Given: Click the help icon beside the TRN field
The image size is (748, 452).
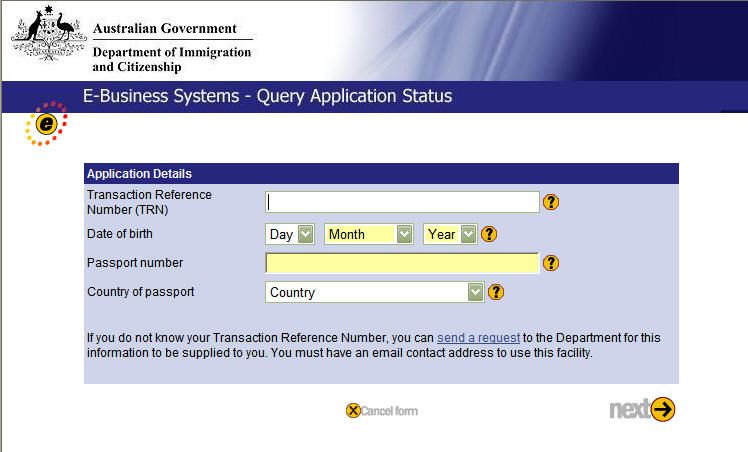Looking at the screenshot, I should tap(551, 202).
